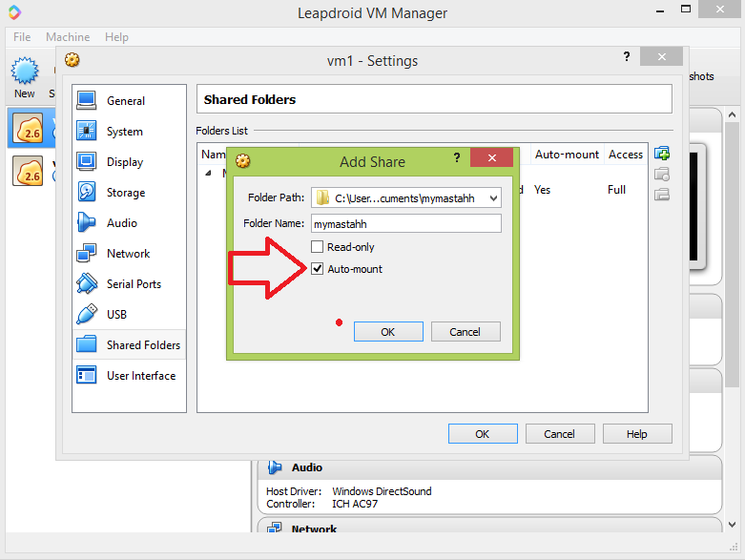The width and height of the screenshot is (745, 560).
Task: Click the main window vertical scrollbar down arrow
Action: 733,525
